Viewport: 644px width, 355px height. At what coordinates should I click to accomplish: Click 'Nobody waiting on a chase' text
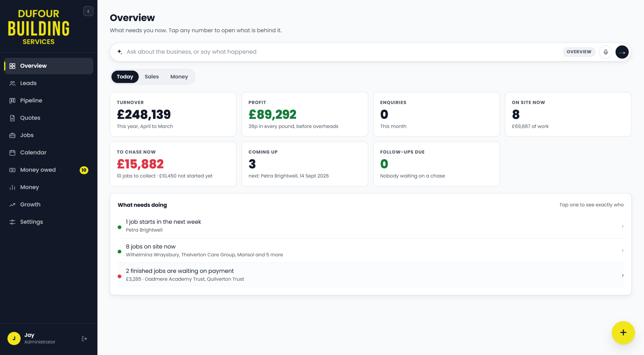tap(412, 176)
